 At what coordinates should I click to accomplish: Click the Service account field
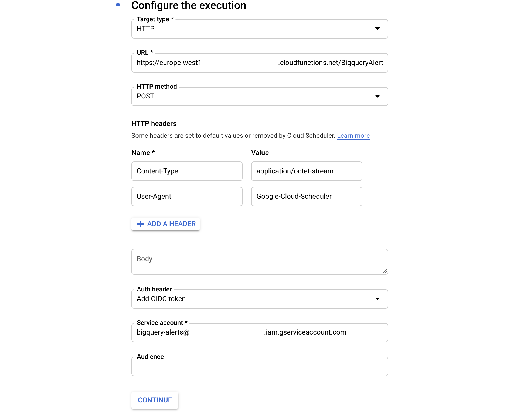click(x=259, y=332)
